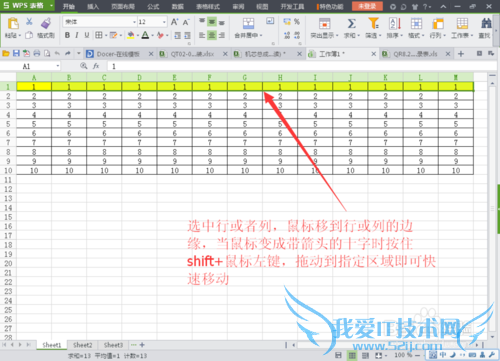The image size is (500, 361).
Task: Switch to the Sheet2 tab
Action: [82, 345]
